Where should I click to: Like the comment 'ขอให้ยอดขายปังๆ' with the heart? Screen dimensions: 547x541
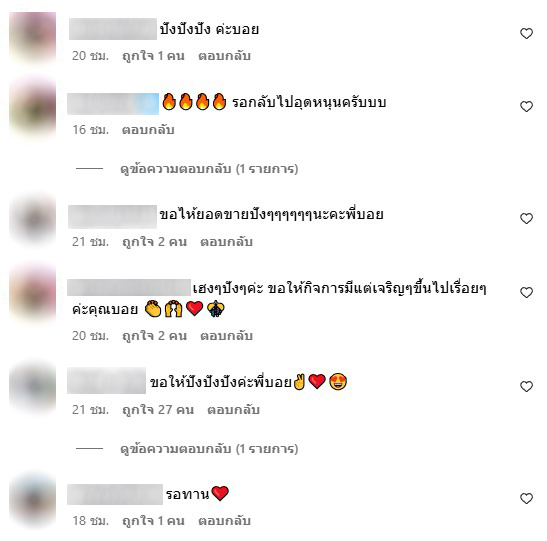click(x=526, y=218)
